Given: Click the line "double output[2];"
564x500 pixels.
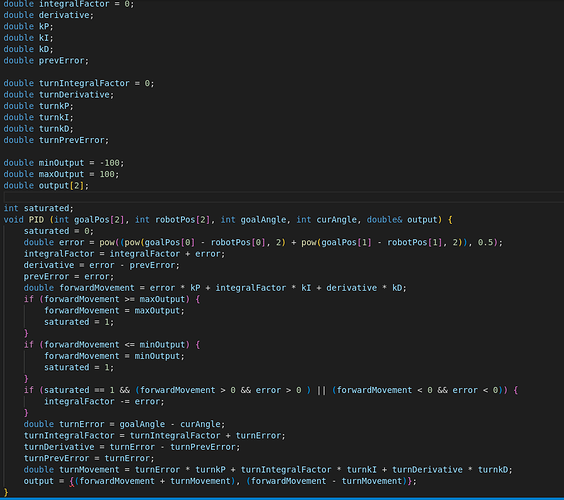Looking at the screenshot, I should 46,186.
